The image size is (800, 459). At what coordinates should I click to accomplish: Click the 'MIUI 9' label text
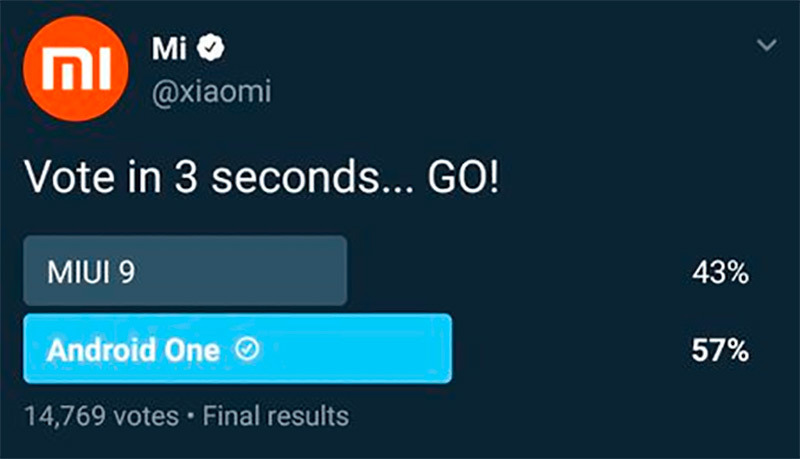90,272
